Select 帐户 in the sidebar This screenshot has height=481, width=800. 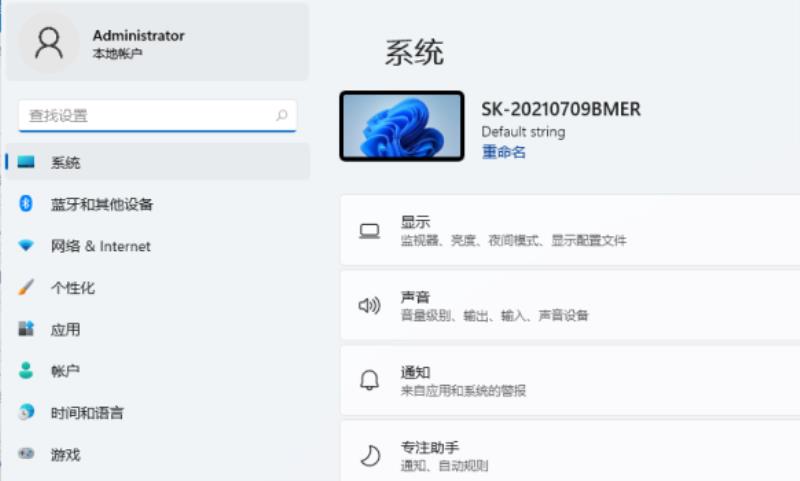(x=157, y=371)
